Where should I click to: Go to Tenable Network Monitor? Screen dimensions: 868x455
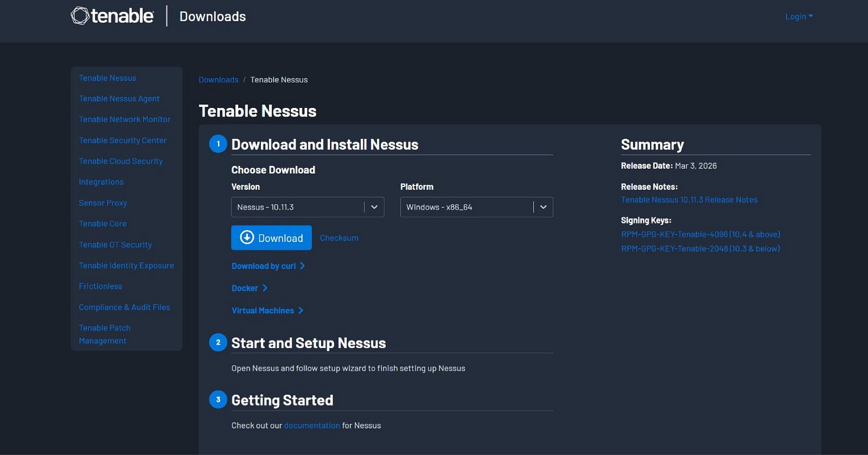click(x=125, y=119)
